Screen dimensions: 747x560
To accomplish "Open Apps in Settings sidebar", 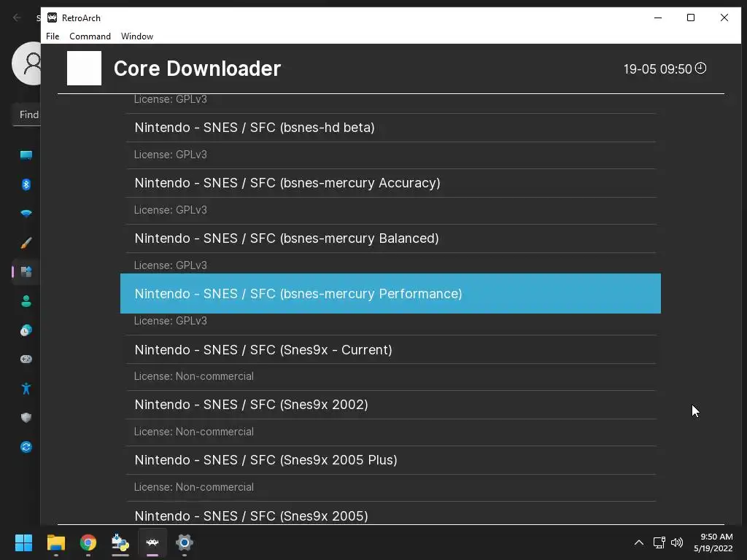I will click(26, 272).
